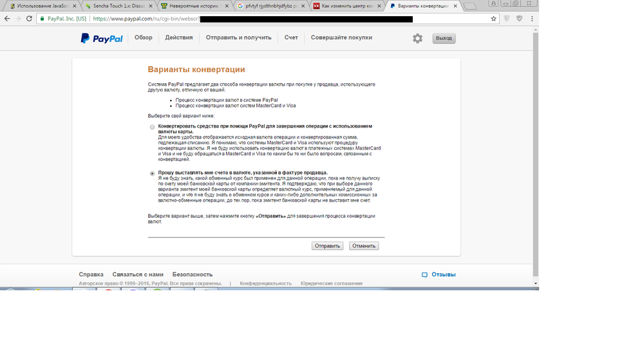This screenshot has height=362, width=644.
Task: Click the page vertical scrollbar
Action: (x=535, y=155)
